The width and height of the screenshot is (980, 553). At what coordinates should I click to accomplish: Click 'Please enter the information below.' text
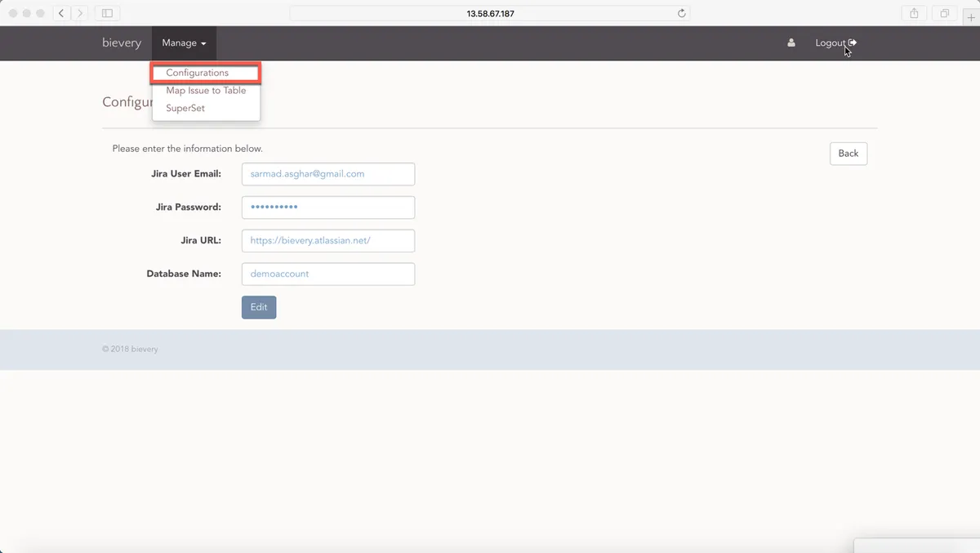point(188,149)
